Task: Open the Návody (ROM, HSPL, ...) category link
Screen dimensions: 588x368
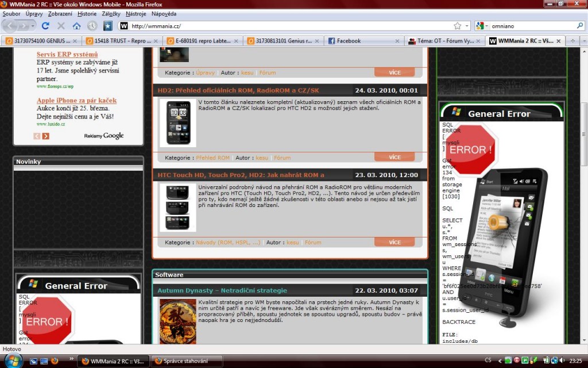Action: pos(228,243)
